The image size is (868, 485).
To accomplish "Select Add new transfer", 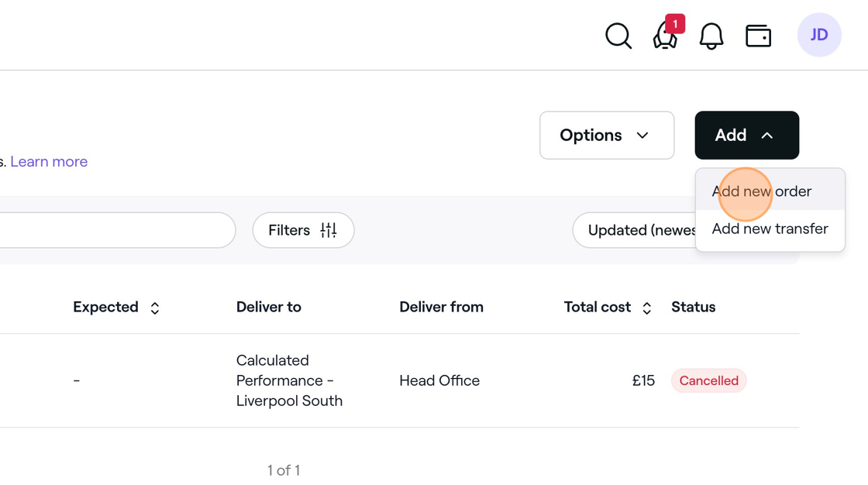I will tap(770, 229).
